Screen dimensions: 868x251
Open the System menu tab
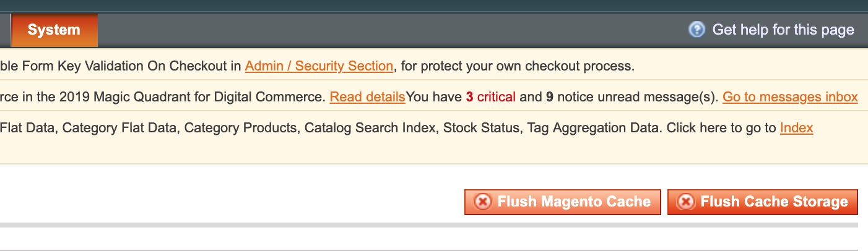(x=54, y=30)
